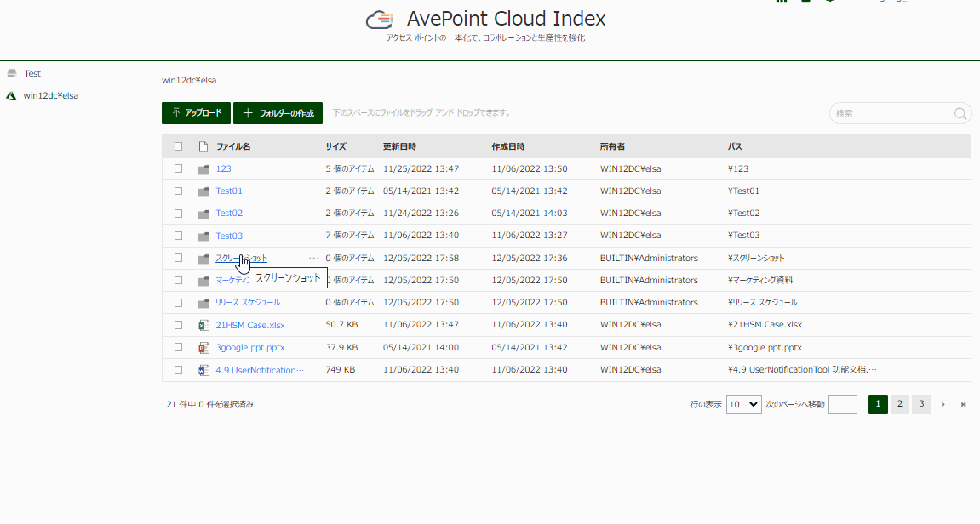Click the folder icon for Test02

click(203, 214)
